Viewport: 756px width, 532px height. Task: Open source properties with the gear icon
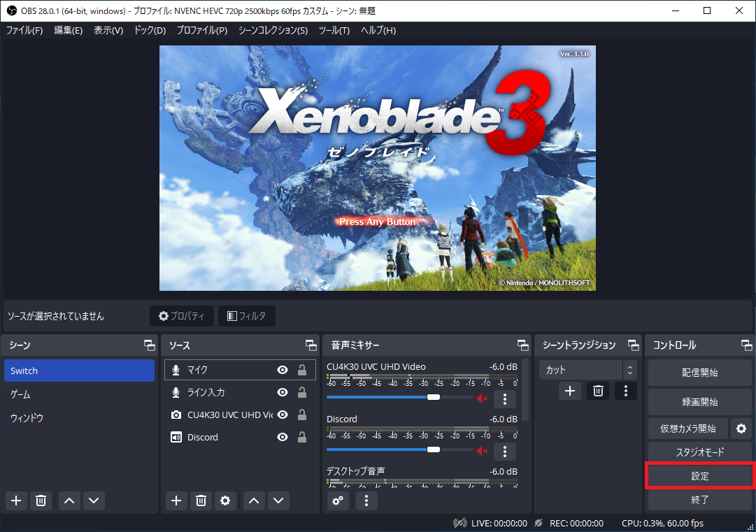225,501
